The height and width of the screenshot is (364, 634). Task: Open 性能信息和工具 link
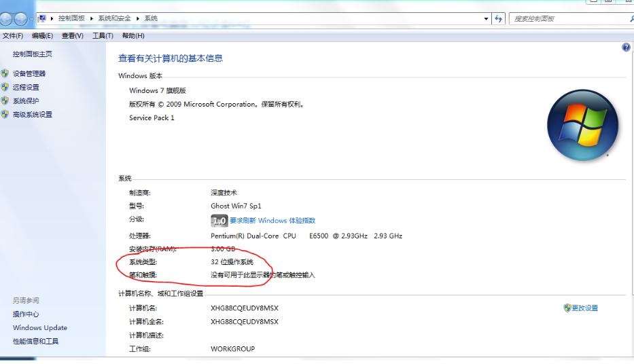click(35, 342)
